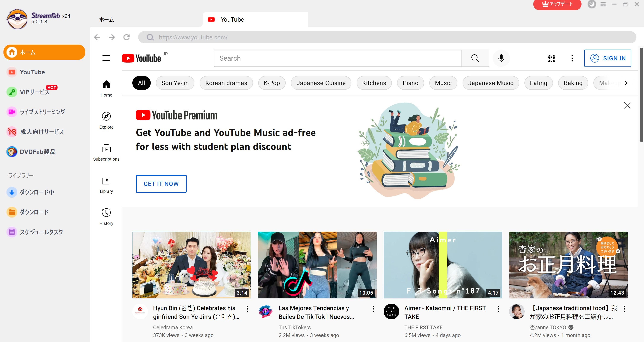
Task: Go back with the browser back arrow
Action: click(97, 37)
